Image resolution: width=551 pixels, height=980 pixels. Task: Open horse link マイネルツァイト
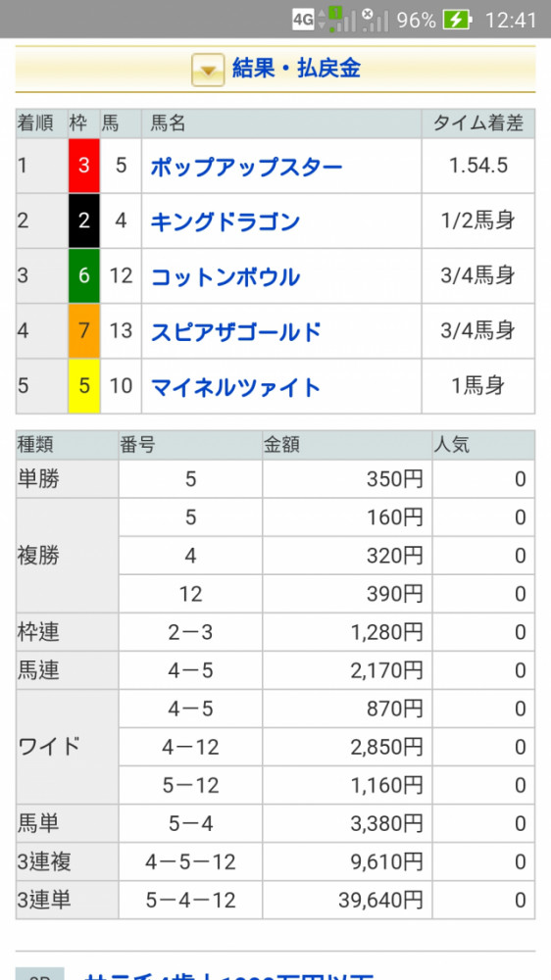click(235, 387)
